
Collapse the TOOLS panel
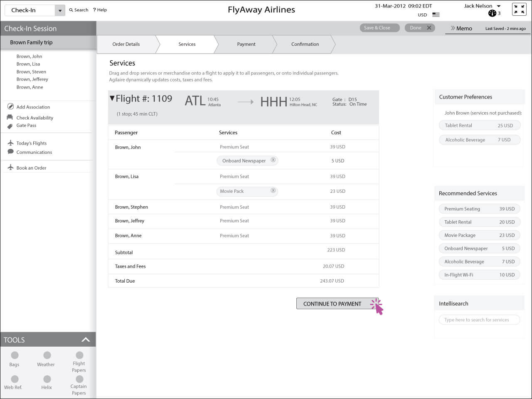click(x=86, y=339)
